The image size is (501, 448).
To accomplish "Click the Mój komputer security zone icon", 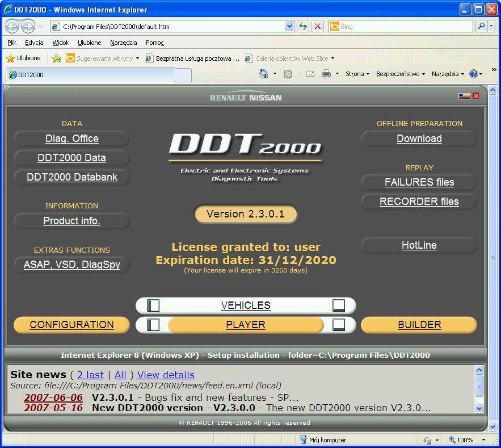I will (x=303, y=439).
